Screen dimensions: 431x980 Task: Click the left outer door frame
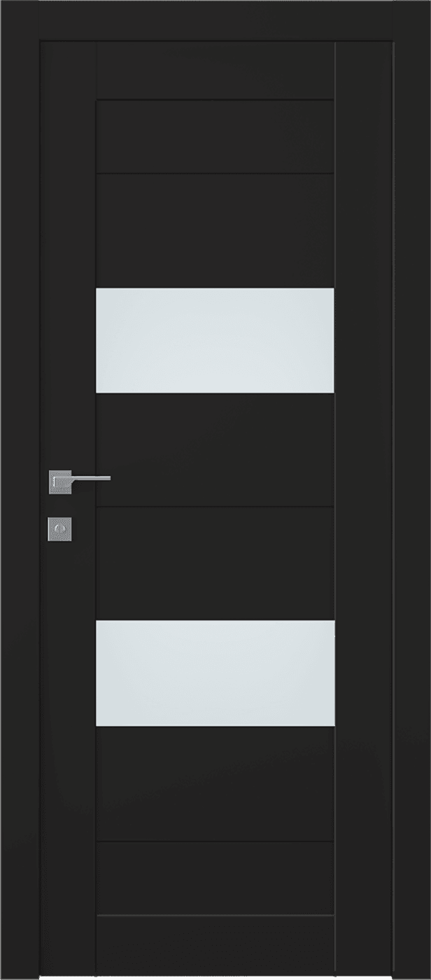pyautogui.click(x=19, y=490)
